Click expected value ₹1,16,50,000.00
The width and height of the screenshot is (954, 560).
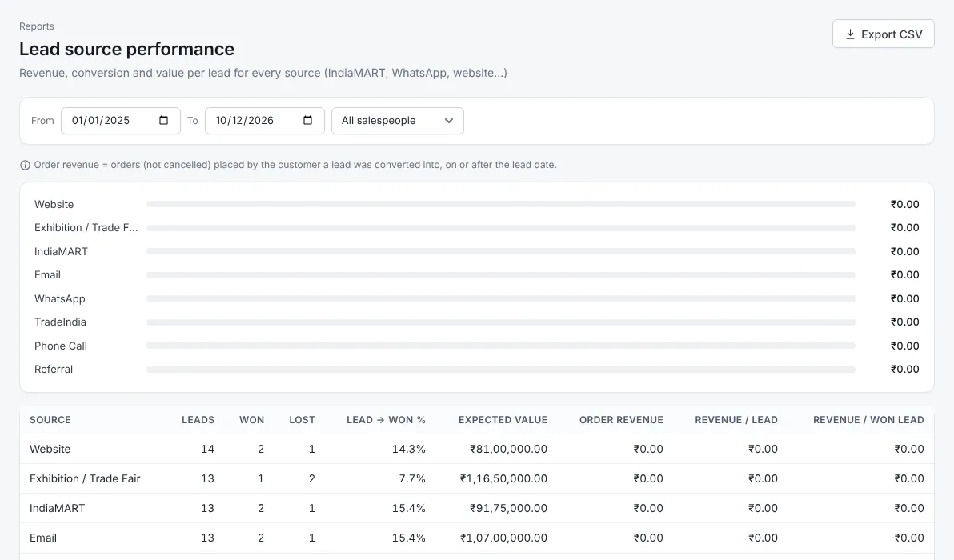503,478
